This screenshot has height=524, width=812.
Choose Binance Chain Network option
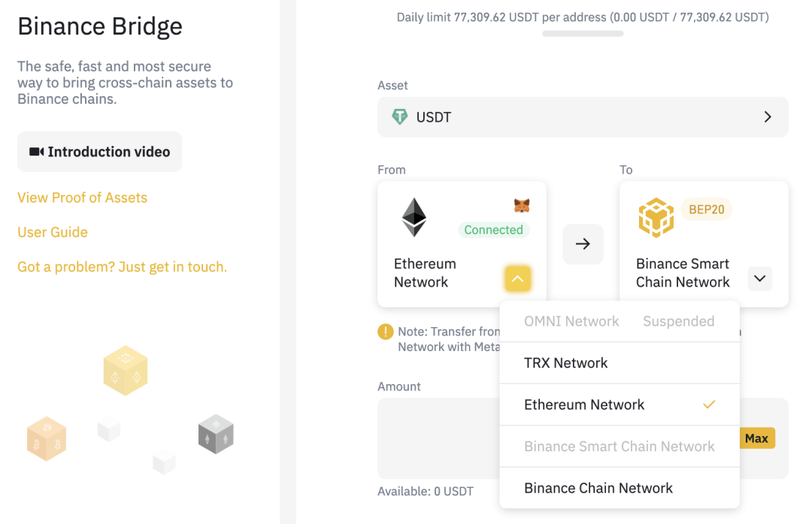(x=598, y=488)
